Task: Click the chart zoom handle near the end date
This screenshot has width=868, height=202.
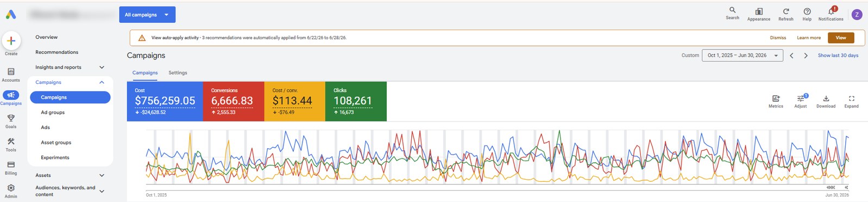Action: pos(831,187)
